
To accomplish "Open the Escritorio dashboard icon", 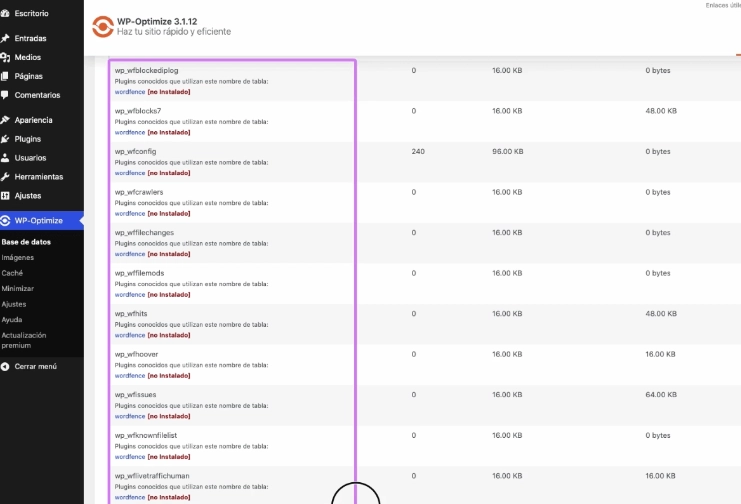I will pos(5,13).
